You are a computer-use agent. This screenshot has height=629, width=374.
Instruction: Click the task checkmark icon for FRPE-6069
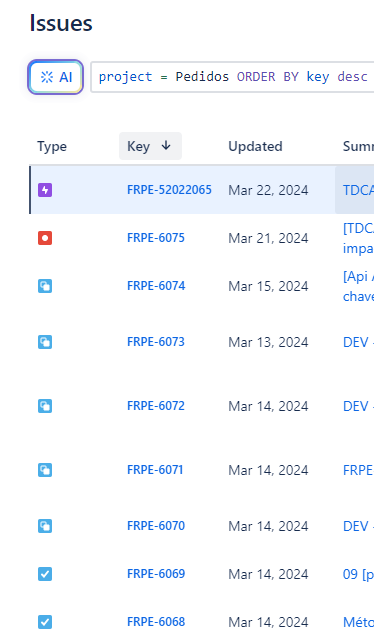45,574
